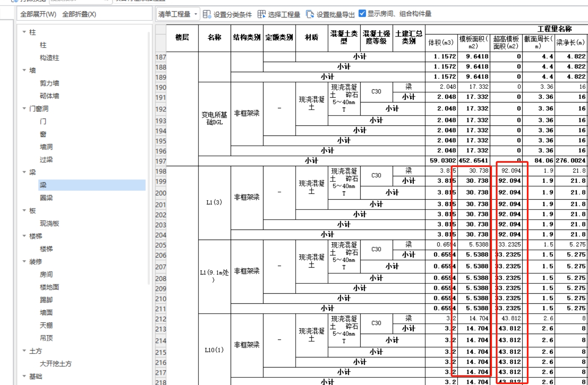Click 材质 column header
This screenshot has width=588, height=385.
pos(311,38)
